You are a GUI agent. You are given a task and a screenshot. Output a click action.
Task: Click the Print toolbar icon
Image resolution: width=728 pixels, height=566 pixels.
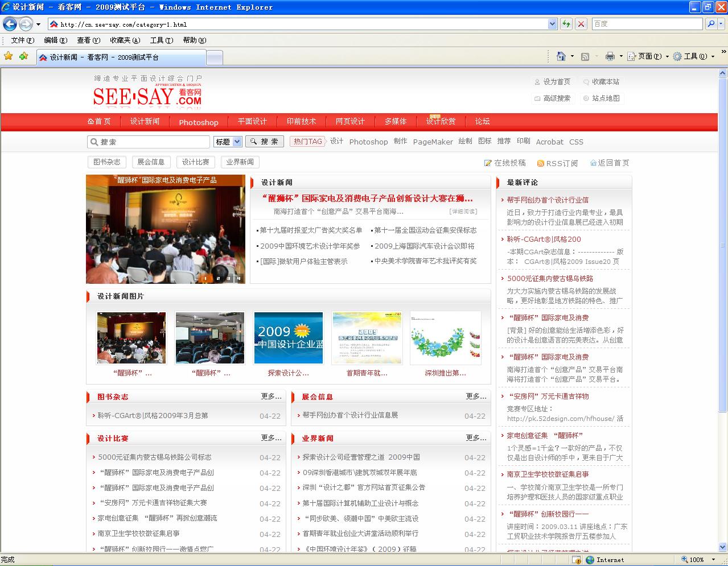tap(610, 56)
